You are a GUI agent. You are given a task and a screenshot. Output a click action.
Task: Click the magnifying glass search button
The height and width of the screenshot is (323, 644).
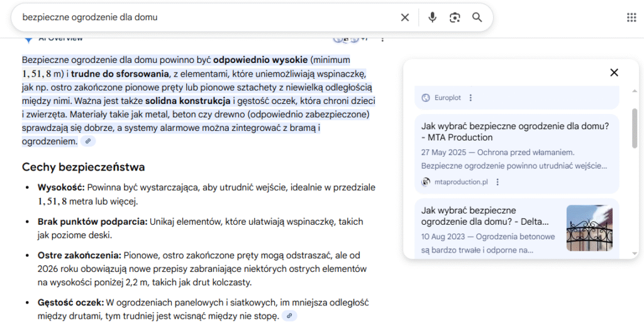click(477, 18)
